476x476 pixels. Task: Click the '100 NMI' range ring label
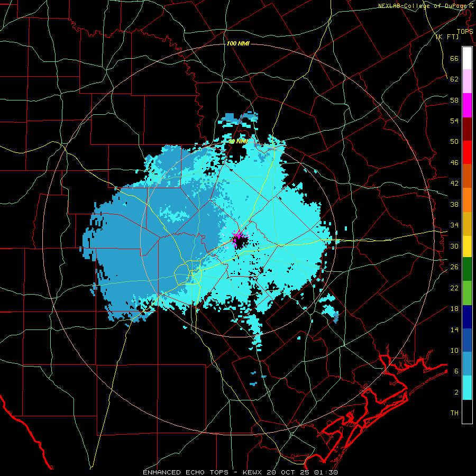[238, 43]
